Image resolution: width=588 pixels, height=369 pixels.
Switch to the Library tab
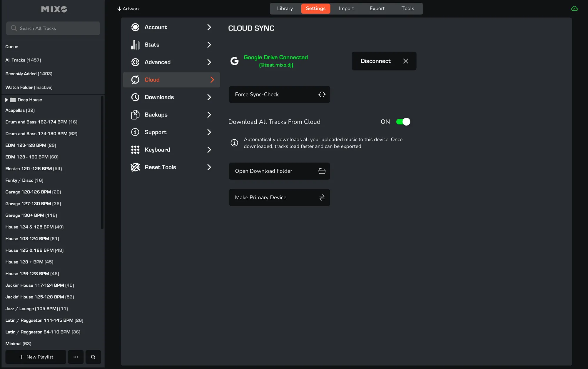pyautogui.click(x=285, y=9)
